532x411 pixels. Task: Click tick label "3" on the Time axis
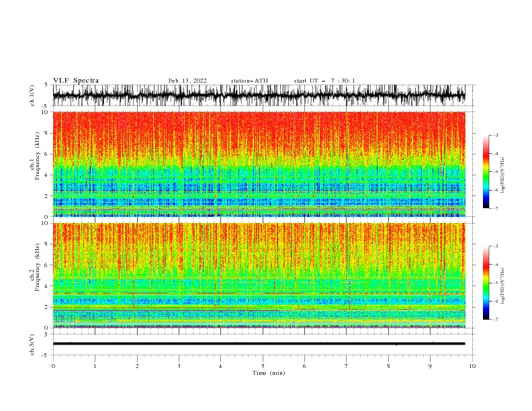[179, 366]
